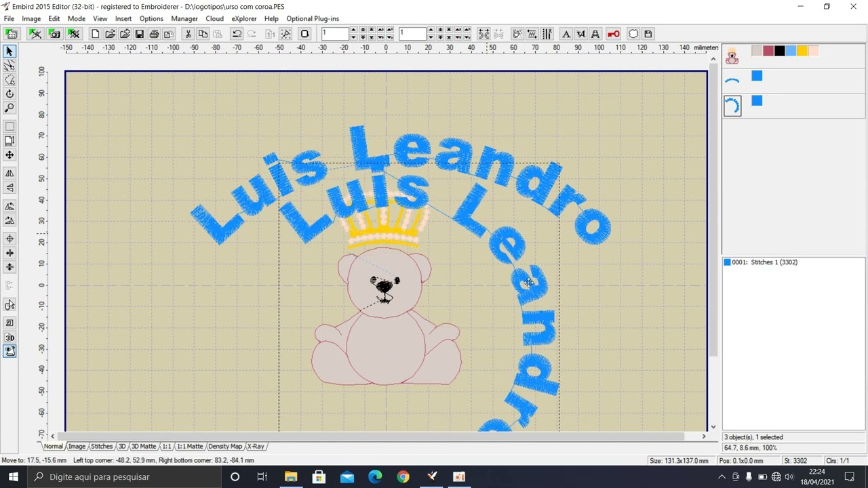Copy the selected object

pyautogui.click(x=203, y=34)
